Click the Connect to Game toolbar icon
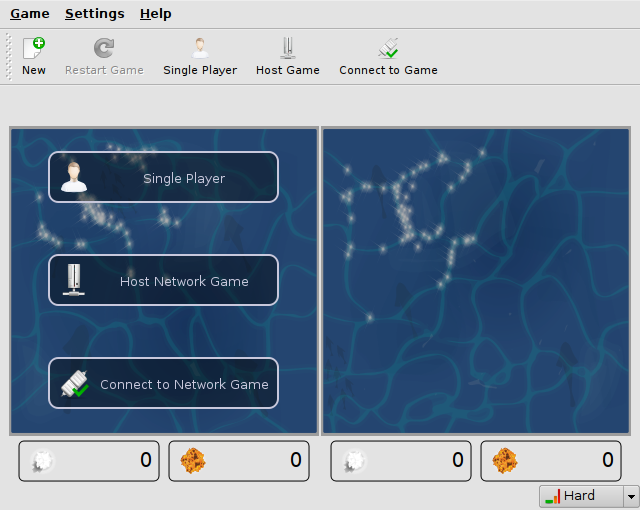 pyautogui.click(x=388, y=48)
